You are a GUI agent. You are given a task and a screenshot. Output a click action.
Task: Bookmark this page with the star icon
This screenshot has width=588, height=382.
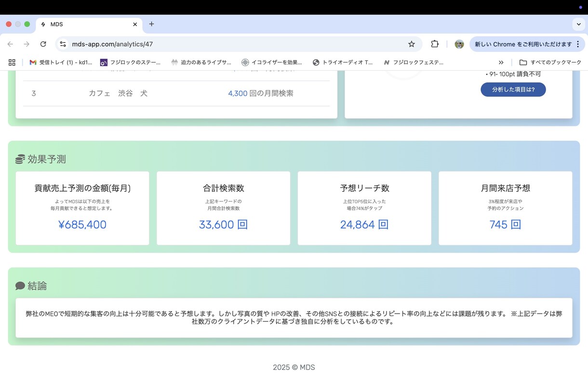click(x=411, y=44)
